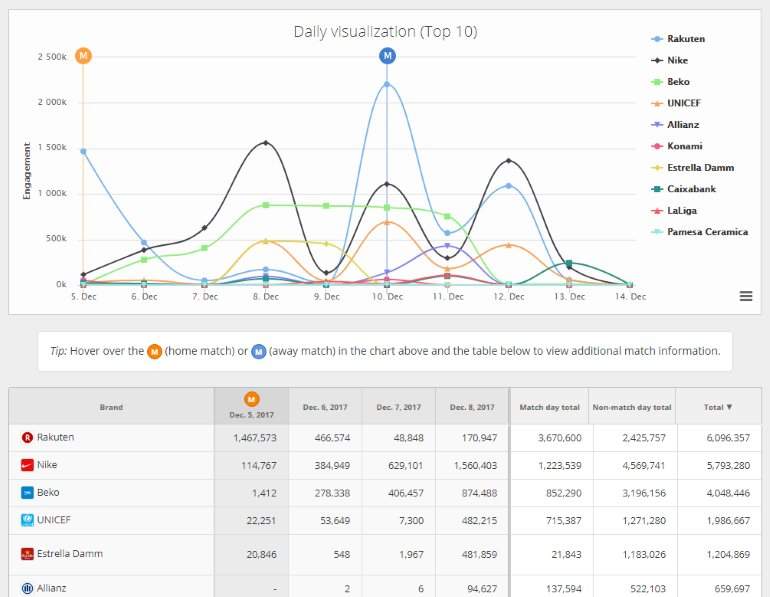Click the 2 500k y-axis label

pyautogui.click(x=52, y=56)
